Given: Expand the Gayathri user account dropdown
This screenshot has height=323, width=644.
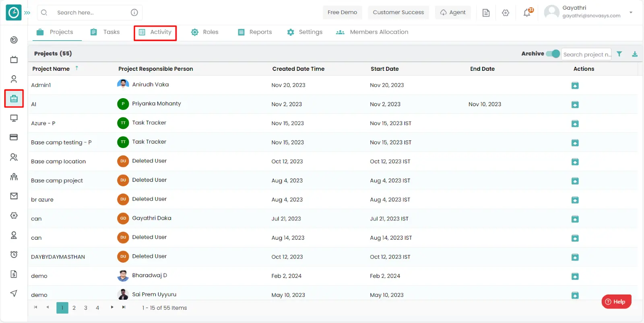Looking at the screenshot, I should coord(631,12).
